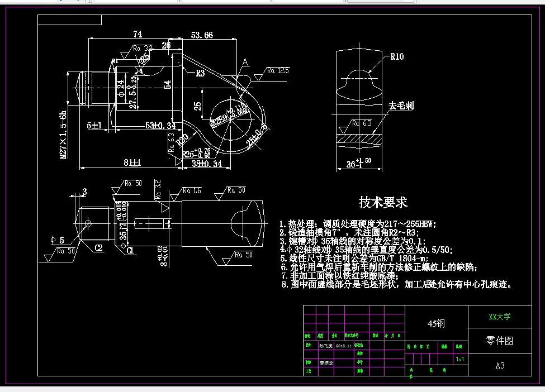Click the 零件图 drawing type cell
The image size is (545, 392).
(500, 340)
